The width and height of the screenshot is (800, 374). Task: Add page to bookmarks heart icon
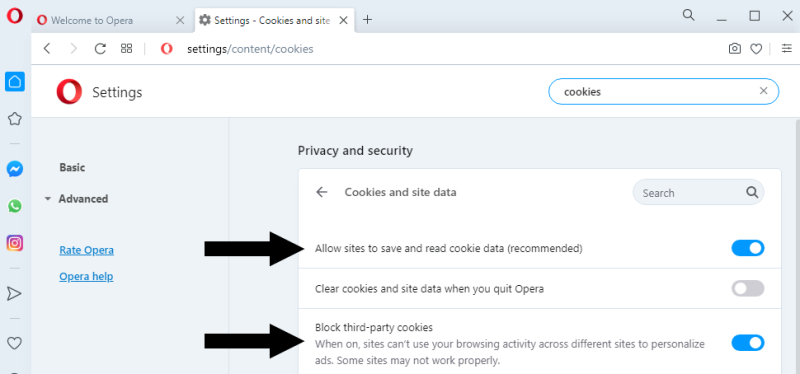[756, 49]
